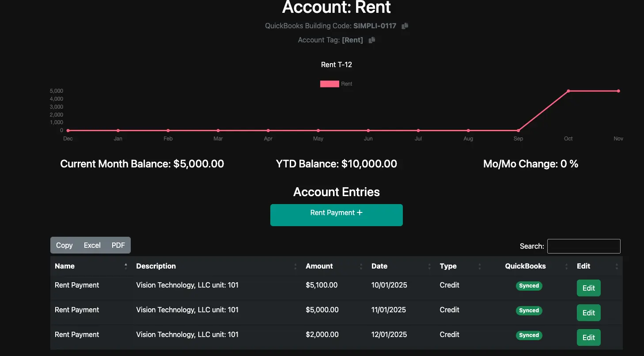Edit the $5,100.00 rent payment
The height and width of the screenshot is (356, 644).
(x=588, y=288)
